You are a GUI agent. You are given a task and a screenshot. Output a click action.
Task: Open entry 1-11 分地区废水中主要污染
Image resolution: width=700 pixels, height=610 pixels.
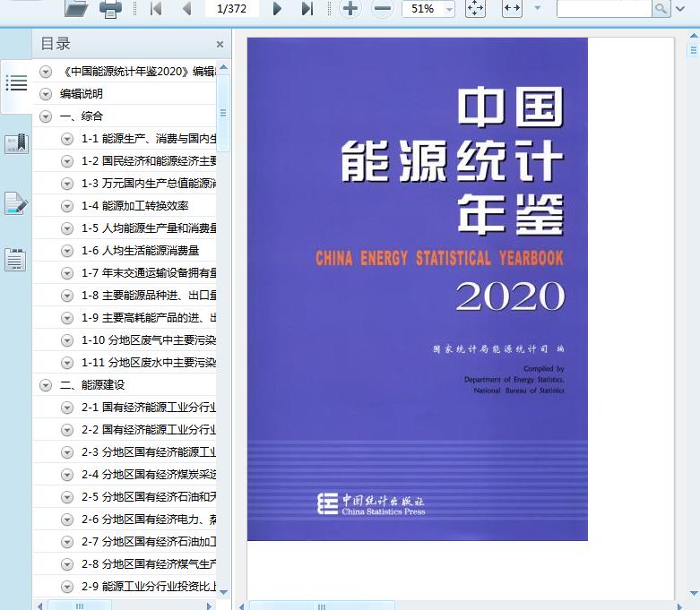pyautogui.click(x=149, y=363)
